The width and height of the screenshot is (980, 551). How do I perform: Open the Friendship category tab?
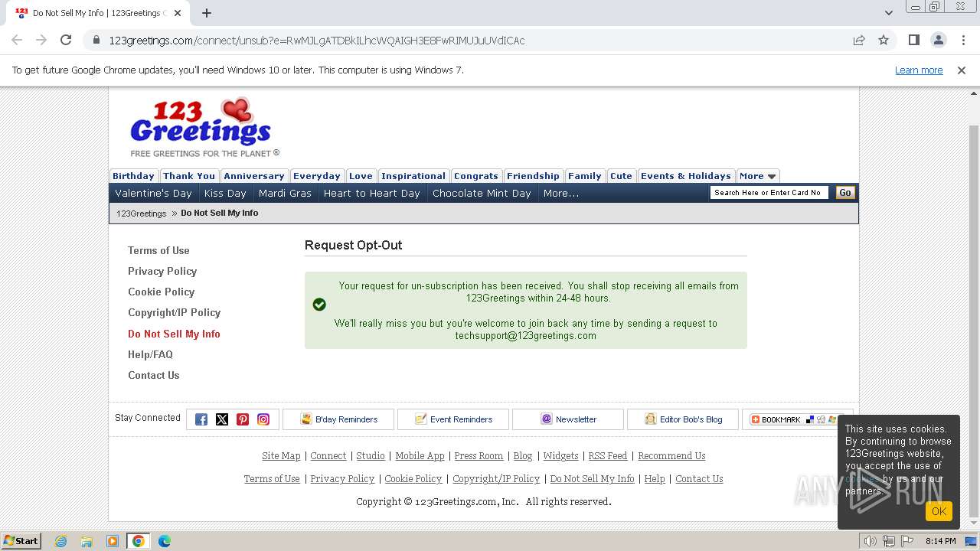534,176
